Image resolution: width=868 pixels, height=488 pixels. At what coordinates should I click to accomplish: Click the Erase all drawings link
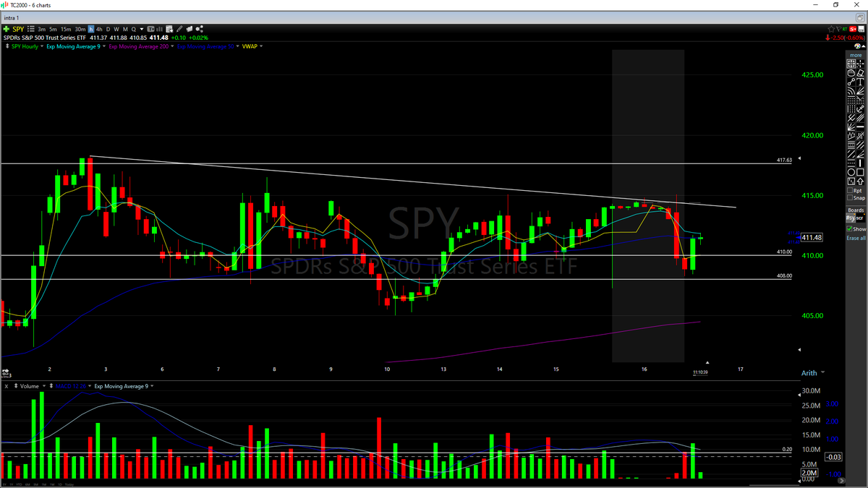click(856, 238)
